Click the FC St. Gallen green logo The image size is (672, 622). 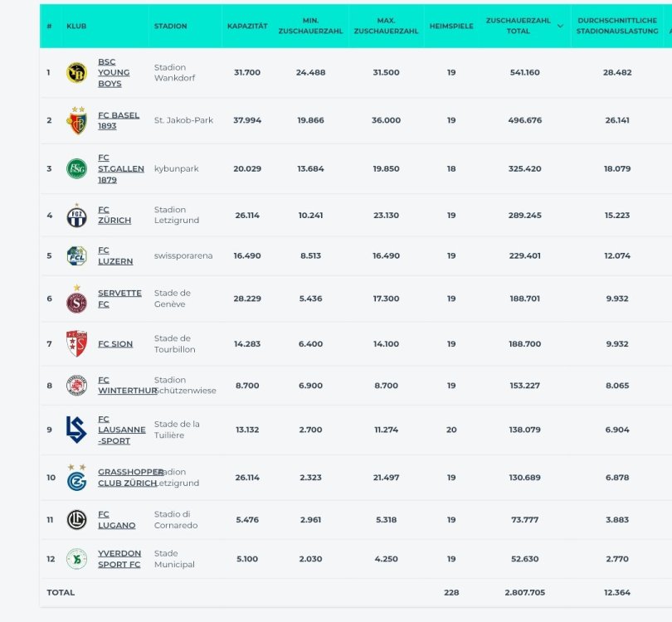point(76,168)
